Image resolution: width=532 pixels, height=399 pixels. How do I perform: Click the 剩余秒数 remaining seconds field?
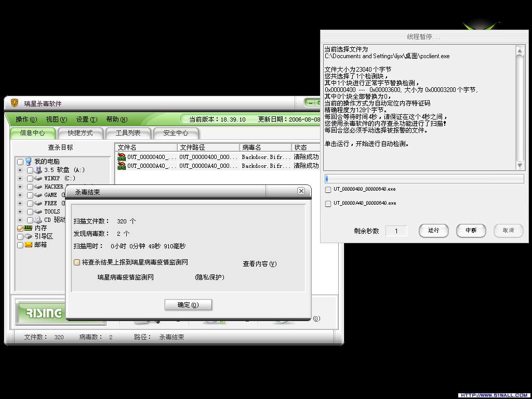tap(396, 231)
